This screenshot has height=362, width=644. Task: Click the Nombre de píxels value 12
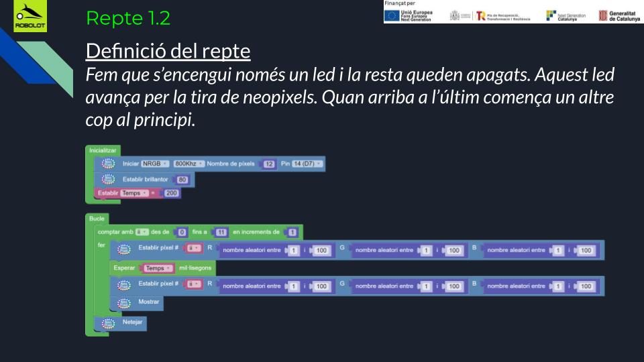(269, 164)
